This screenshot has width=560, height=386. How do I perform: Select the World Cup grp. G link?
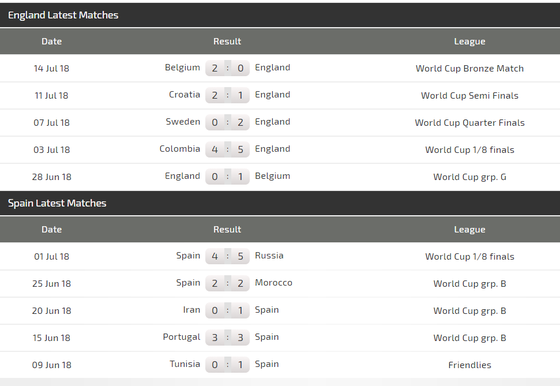pos(469,177)
